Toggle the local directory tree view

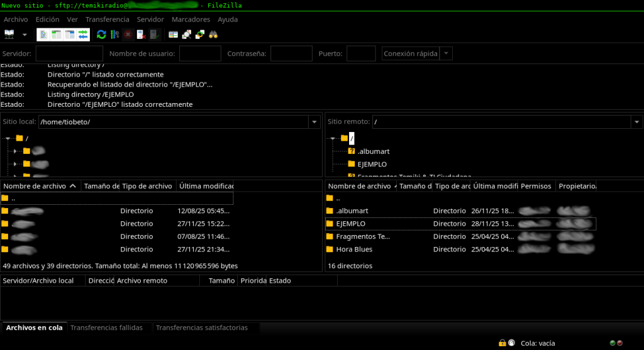click(56, 35)
